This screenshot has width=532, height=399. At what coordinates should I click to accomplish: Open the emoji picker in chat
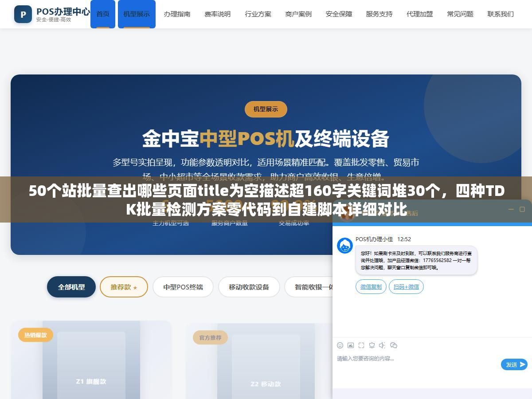pyautogui.click(x=340, y=345)
